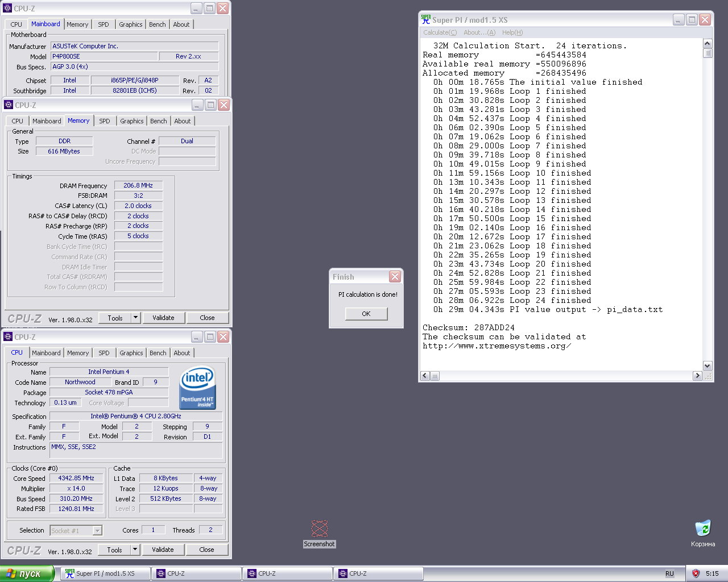Click DRAM Frequency value 206.8 MHz
728x582 pixels.
[x=138, y=185]
